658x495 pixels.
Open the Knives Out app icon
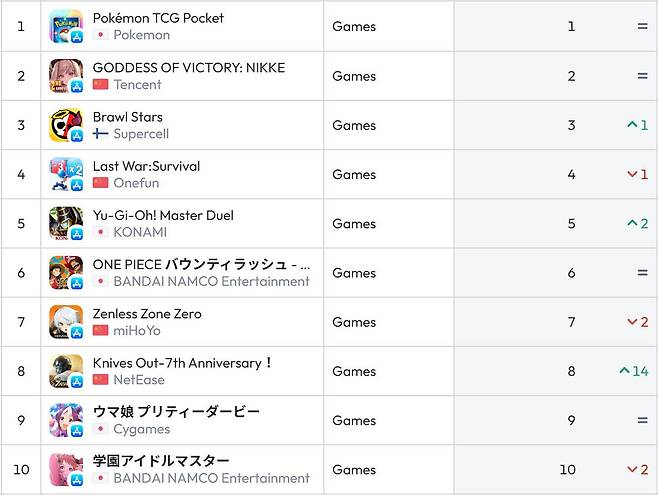tap(66, 371)
